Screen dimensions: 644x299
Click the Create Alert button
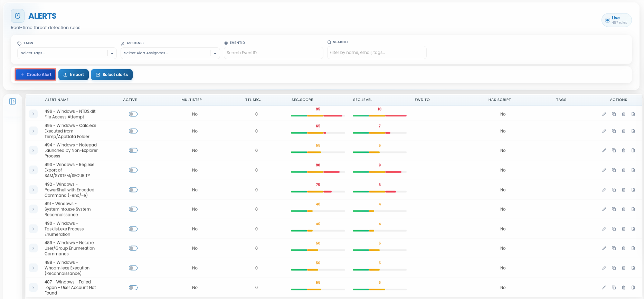point(36,75)
